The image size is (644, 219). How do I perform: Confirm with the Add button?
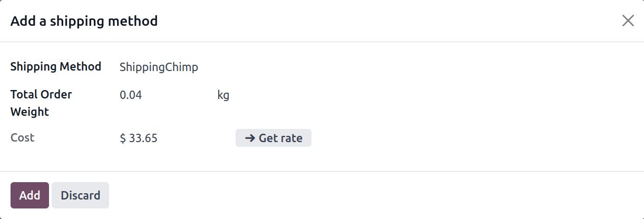(30, 195)
